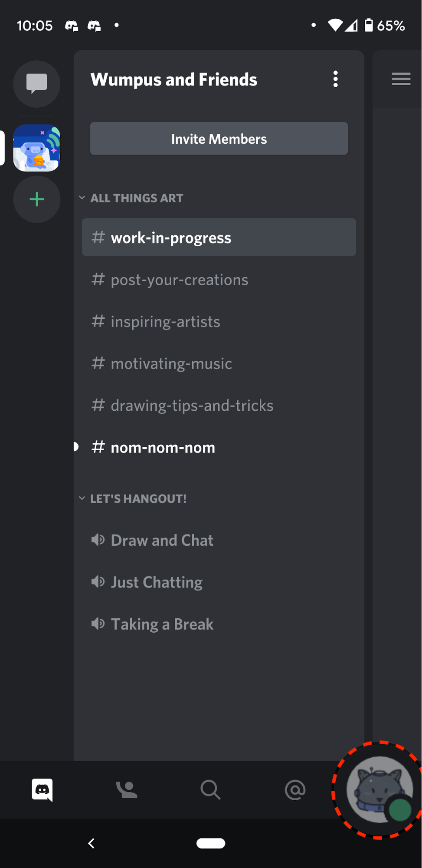Select the Discord home icon in bottom bar
This screenshot has height=868, width=422.
pyautogui.click(x=42, y=790)
